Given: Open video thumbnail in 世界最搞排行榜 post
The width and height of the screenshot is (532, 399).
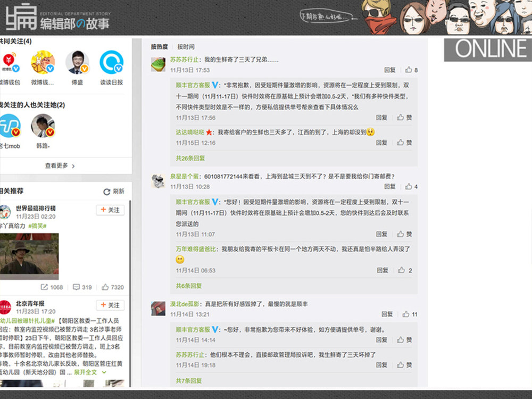Looking at the screenshot, I should (x=29, y=256).
